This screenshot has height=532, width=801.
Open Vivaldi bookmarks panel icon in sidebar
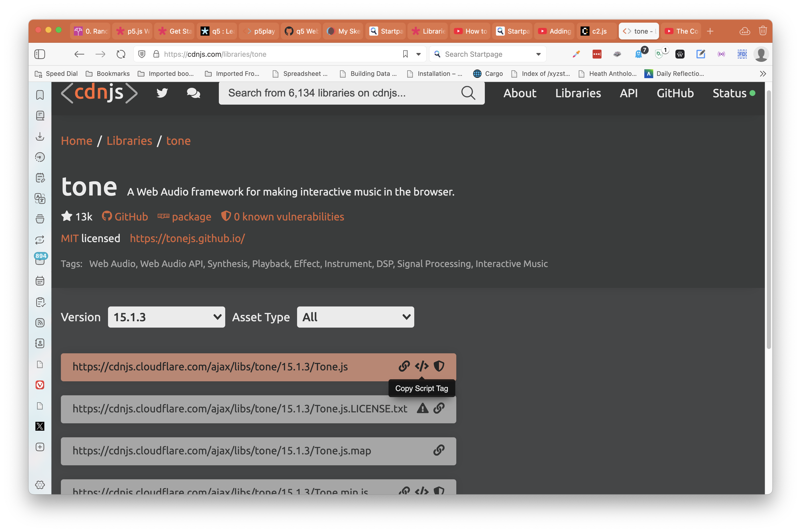[40, 95]
